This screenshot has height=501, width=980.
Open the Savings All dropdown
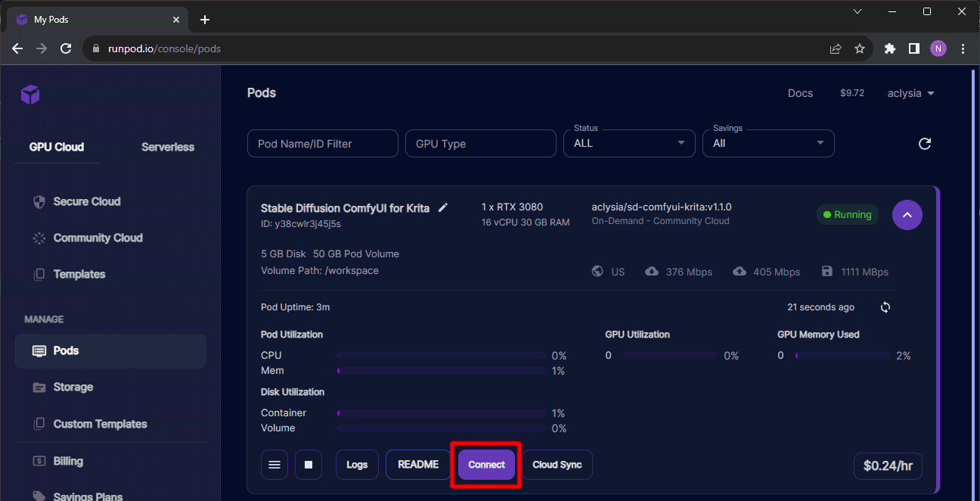point(768,143)
